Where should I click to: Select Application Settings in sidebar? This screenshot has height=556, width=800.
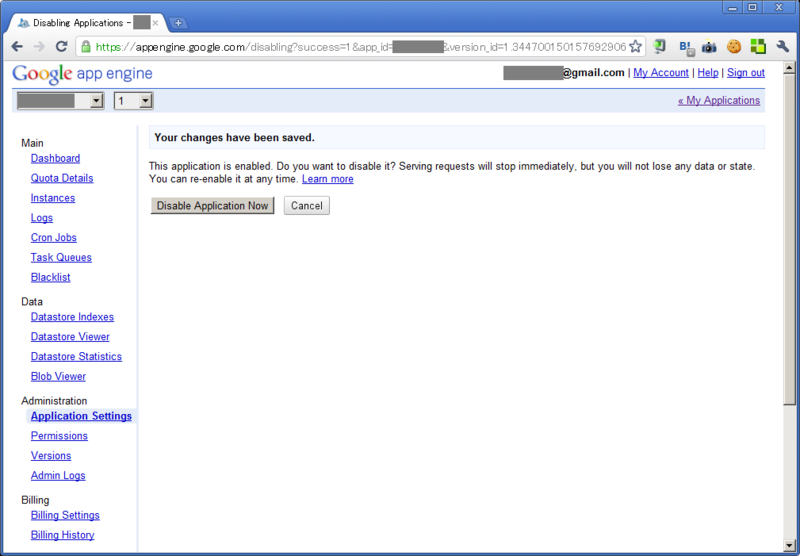point(81,416)
